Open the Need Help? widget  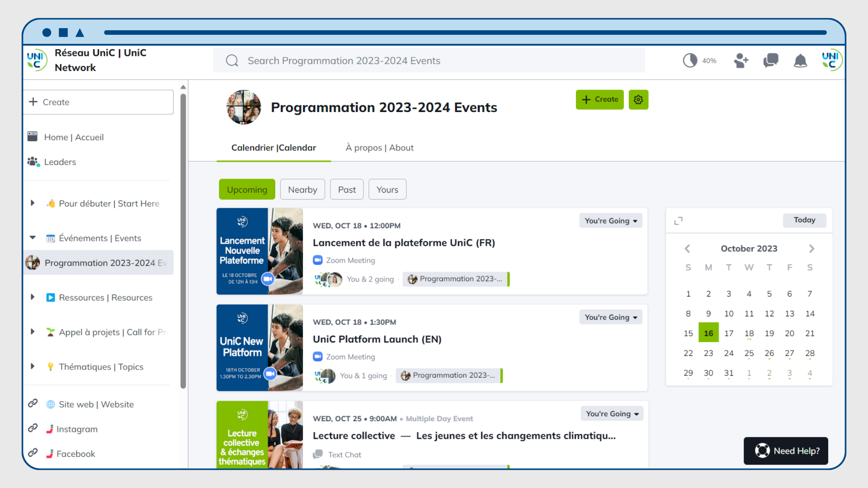[786, 450]
